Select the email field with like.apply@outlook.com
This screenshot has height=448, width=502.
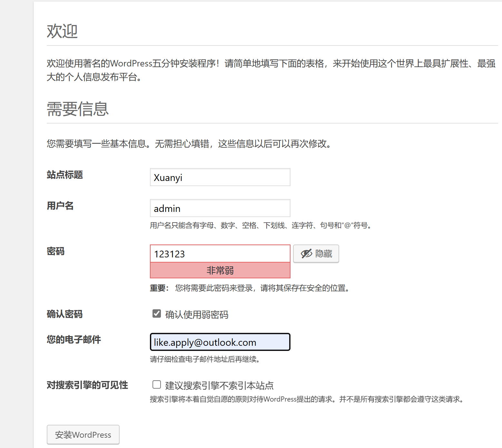tap(220, 342)
